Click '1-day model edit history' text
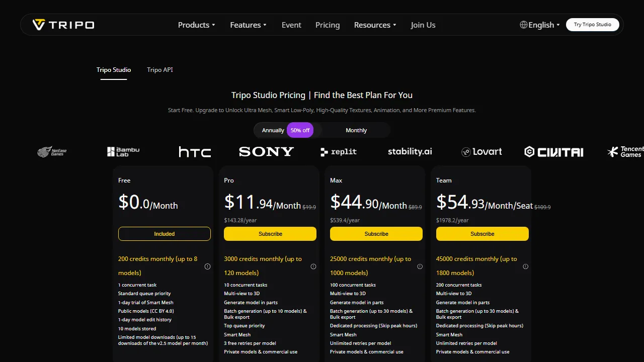644x362 pixels. [x=145, y=320]
